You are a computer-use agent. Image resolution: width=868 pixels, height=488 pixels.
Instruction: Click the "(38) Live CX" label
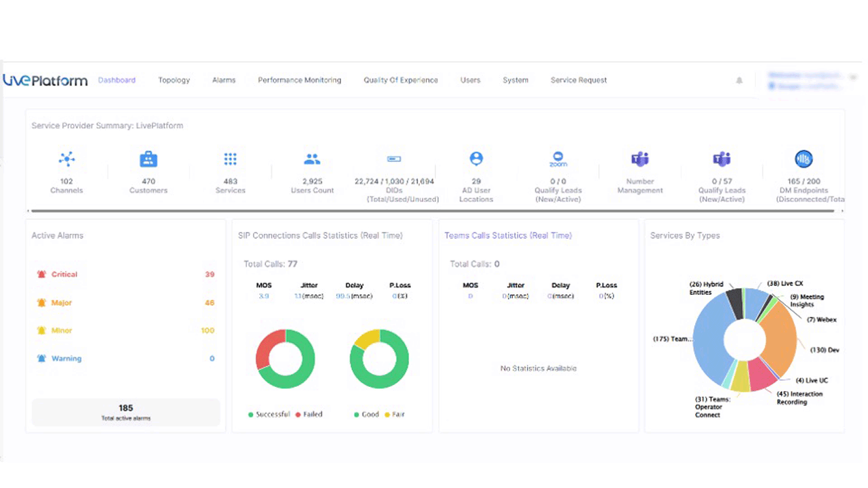785,283
